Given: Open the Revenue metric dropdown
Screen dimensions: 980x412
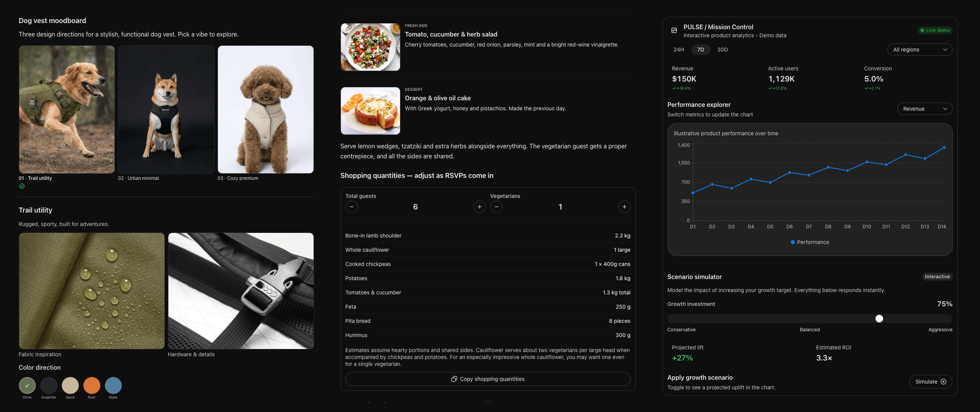Looking at the screenshot, I should click(x=925, y=109).
